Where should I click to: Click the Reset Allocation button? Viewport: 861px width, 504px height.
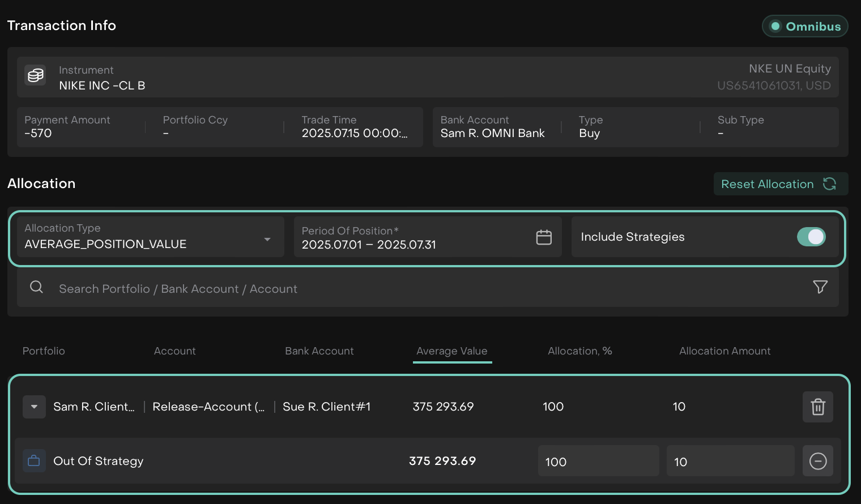[767, 184]
